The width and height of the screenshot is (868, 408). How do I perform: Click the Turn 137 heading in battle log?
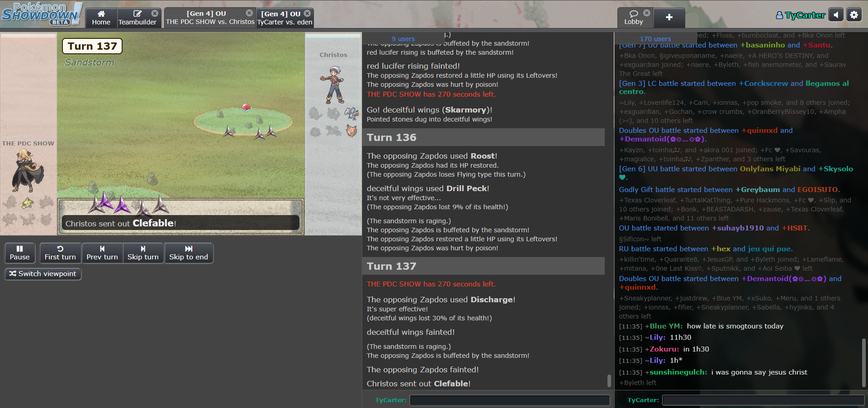pos(484,266)
